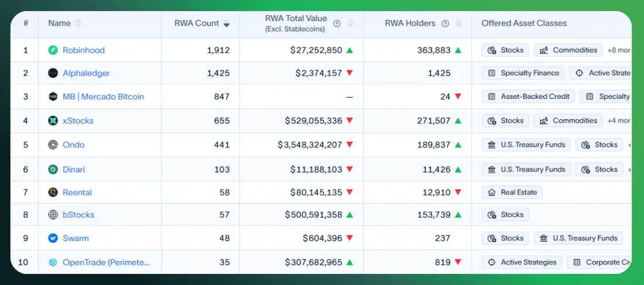644x285 pixels.
Task: Click the RWA Holders help icon
Action: tap(445, 23)
